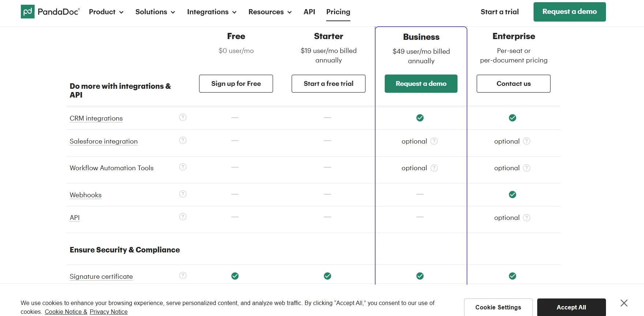Viewport: 644px width, 316px height.
Task: Click help icon next to Signature certificate
Action: (183, 275)
